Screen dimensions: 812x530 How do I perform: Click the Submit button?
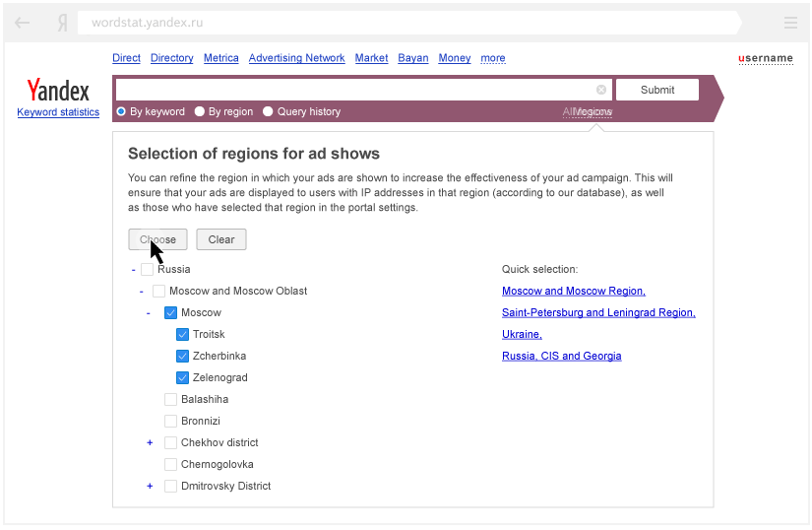[657, 90]
